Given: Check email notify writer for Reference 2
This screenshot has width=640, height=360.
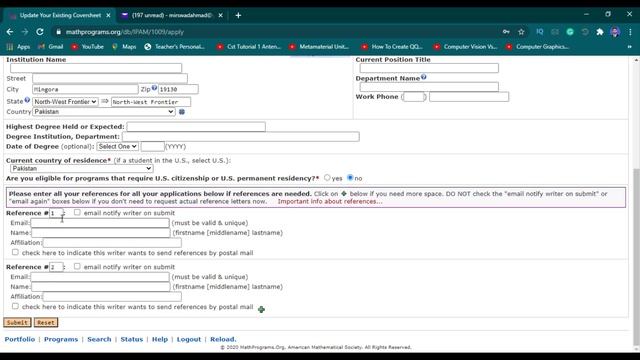Looking at the screenshot, I should [x=77, y=266].
